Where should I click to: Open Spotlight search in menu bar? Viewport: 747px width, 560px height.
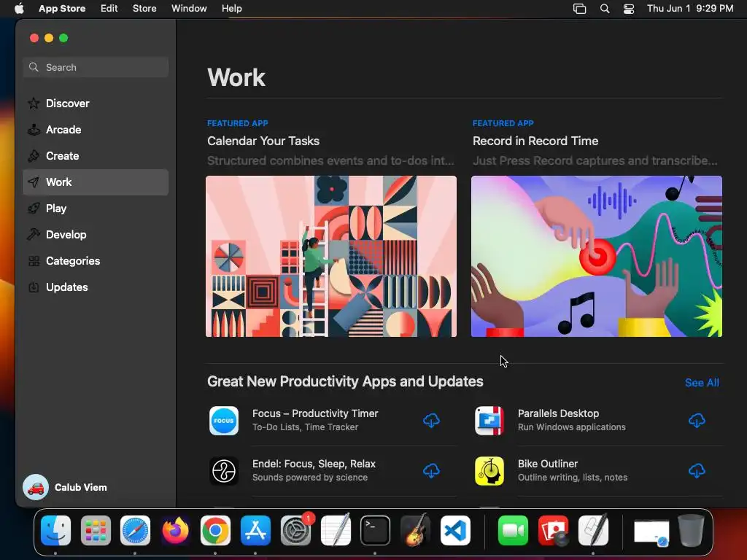pos(605,9)
